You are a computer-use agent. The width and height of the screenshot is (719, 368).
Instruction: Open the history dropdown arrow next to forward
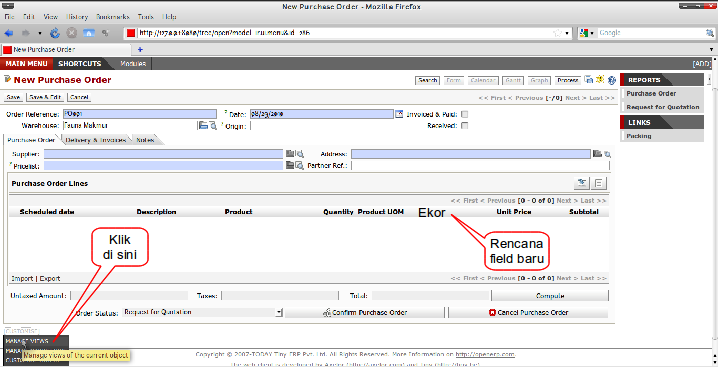pos(39,33)
